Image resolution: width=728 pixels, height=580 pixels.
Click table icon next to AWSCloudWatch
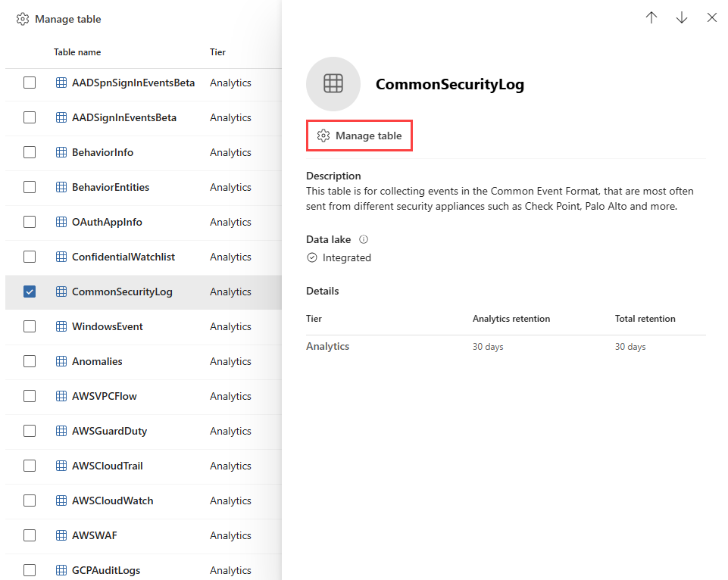tap(61, 500)
